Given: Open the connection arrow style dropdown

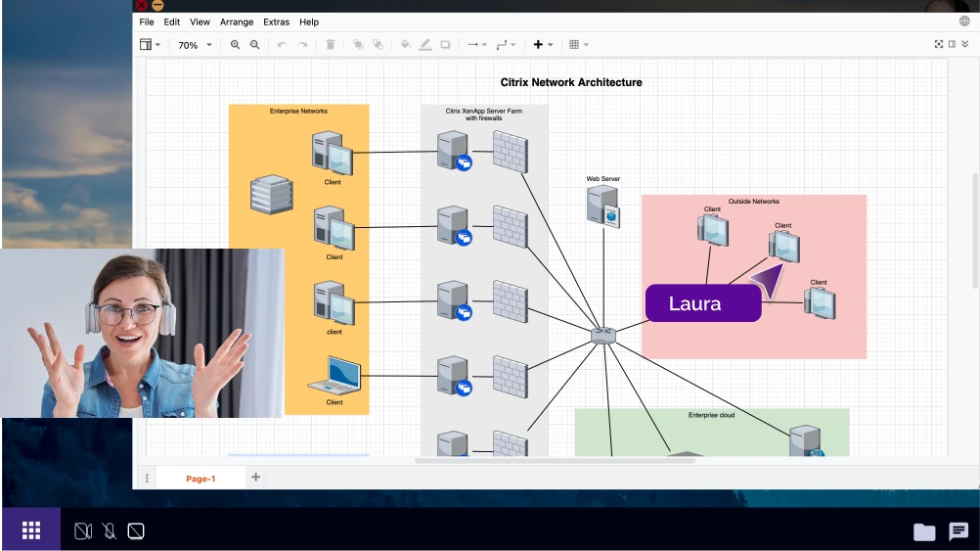Looking at the screenshot, I should (477, 44).
